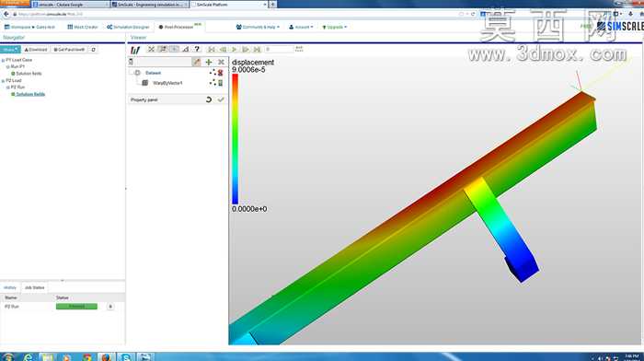Click the WarpByVector1 cube icon

click(145, 83)
